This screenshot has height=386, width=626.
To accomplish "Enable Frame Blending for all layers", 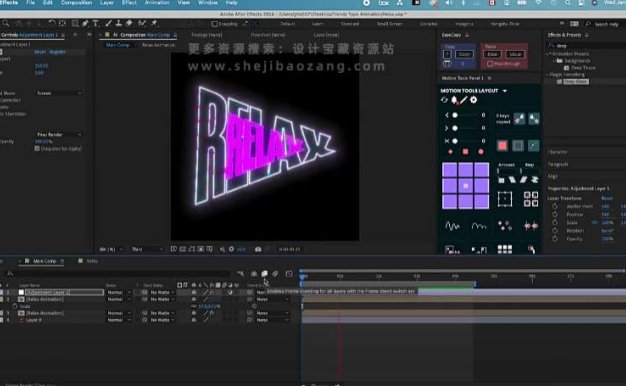I will [x=264, y=273].
